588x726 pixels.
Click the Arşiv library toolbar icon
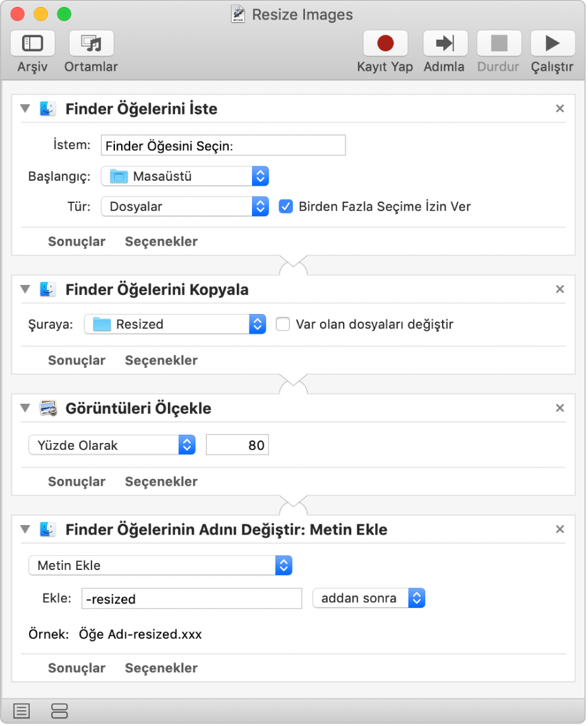click(32, 44)
